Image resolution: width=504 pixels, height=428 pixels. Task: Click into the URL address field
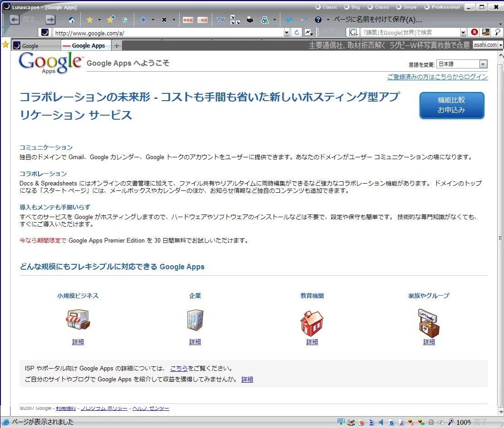click(x=168, y=33)
